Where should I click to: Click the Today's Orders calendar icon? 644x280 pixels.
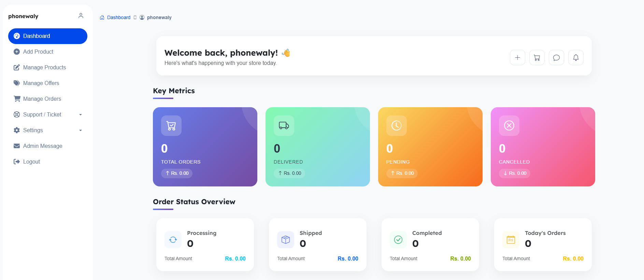coord(511,240)
